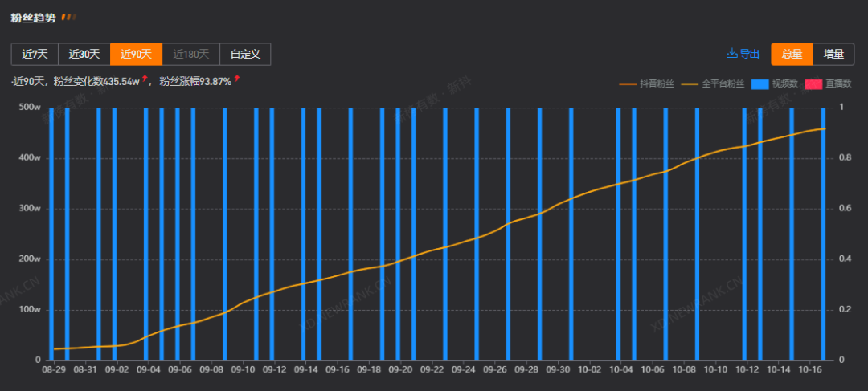Click the 09-30 label on the date axis
This screenshot has width=868, height=391.
pos(559,370)
